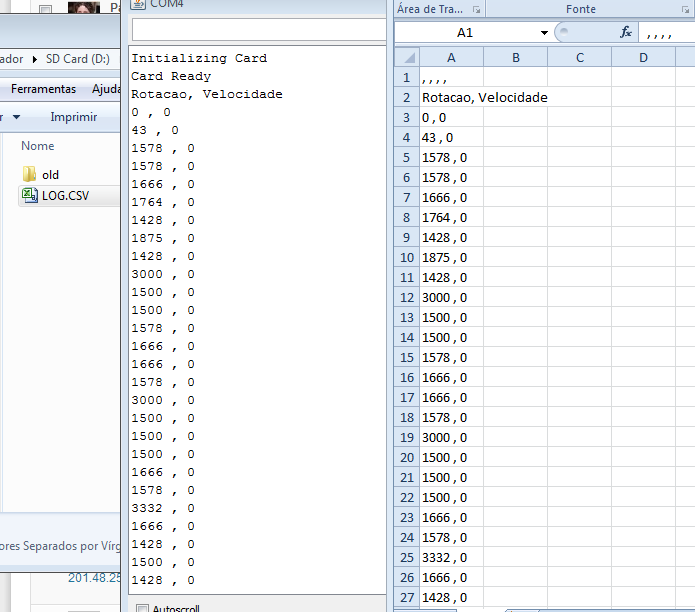Click the Card Ready line in serial output

click(x=171, y=76)
